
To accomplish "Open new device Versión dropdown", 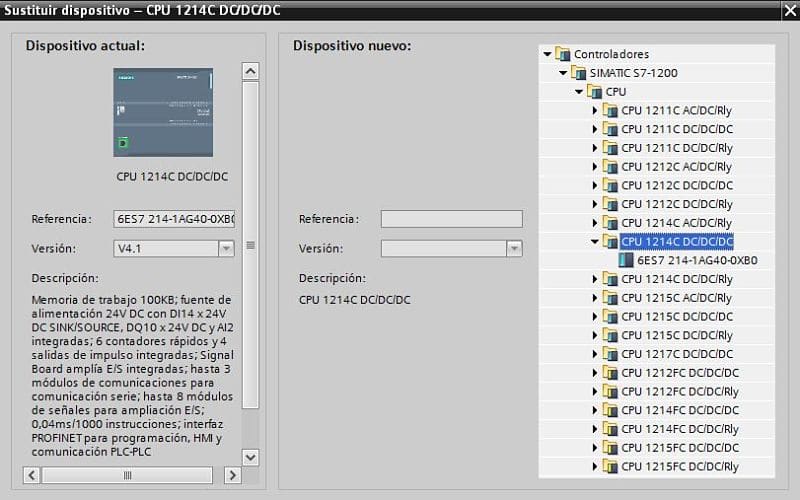I will (514, 248).
